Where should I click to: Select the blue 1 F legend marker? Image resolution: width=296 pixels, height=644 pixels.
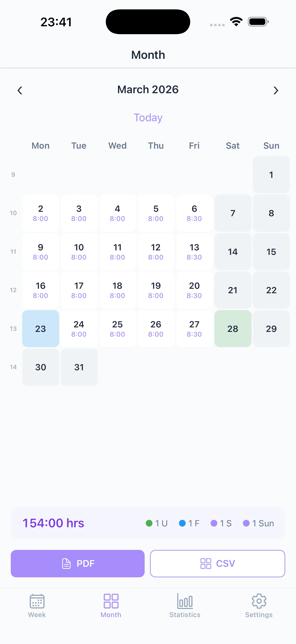[x=183, y=523]
